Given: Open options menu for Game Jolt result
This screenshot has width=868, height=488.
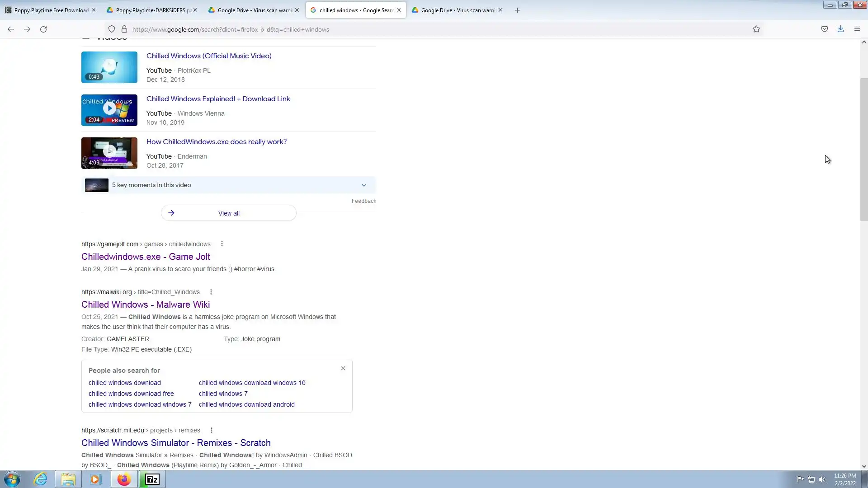Looking at the screenshot, I should 222,244.
